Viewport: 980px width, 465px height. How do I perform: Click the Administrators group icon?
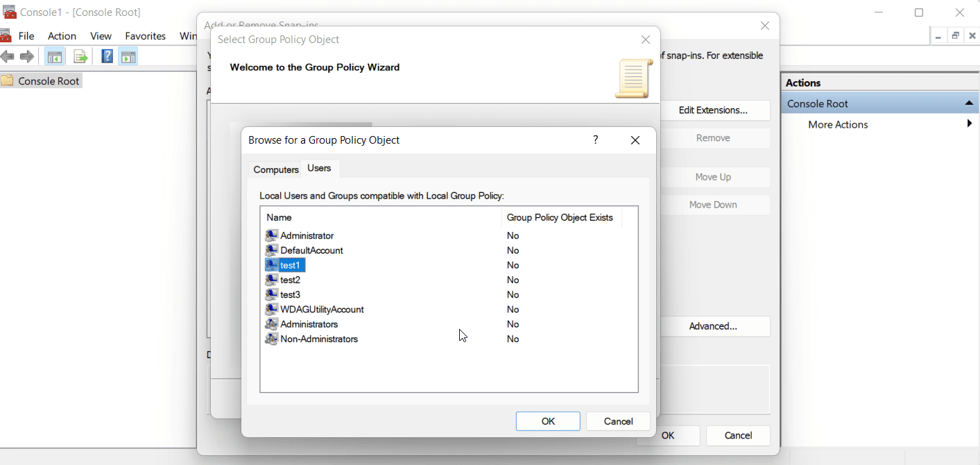[x=272, y=324]
